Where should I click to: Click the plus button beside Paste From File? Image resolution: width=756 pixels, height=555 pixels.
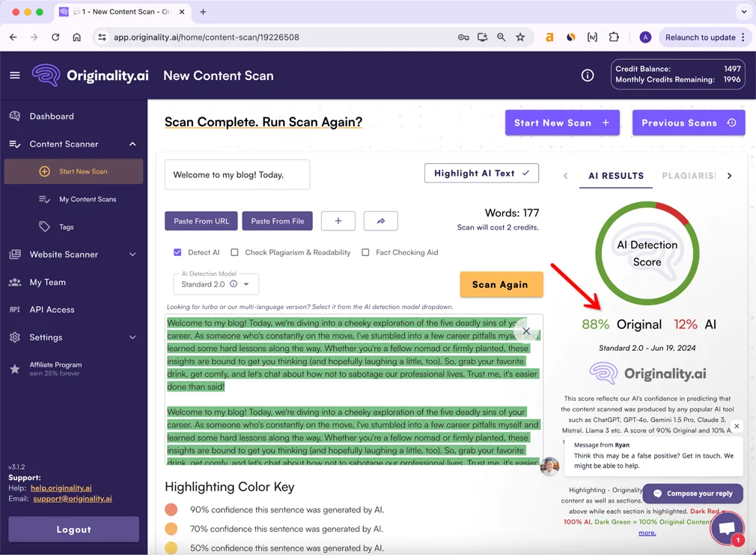tap(338, 221)
